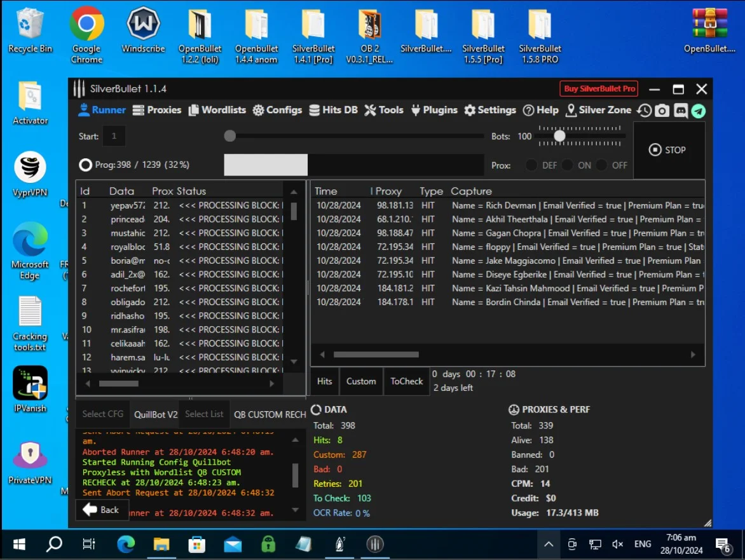
Task: Click the SilverBullet 1.4.1 [Pro] folder
Action: (x=313, y=36)
